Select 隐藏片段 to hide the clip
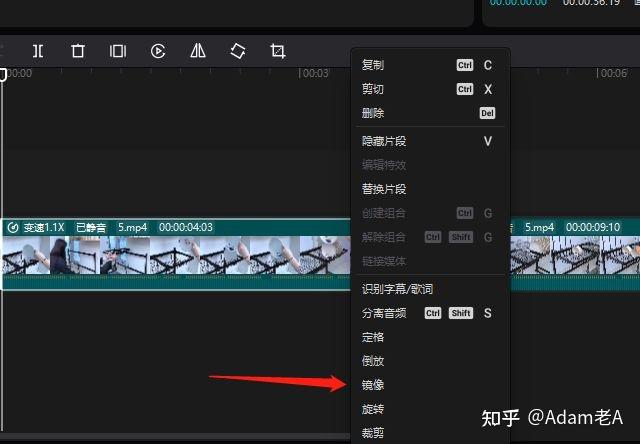The height and width of the screenshot is (444, 640). click(x=384, y=141)
